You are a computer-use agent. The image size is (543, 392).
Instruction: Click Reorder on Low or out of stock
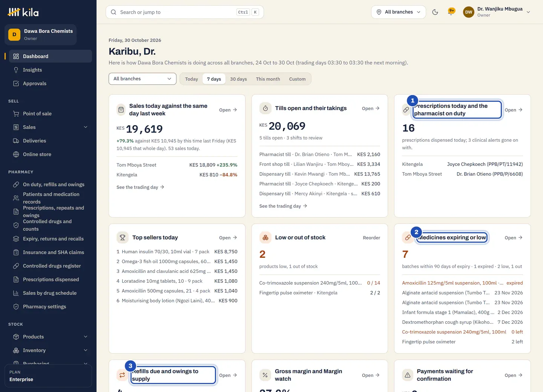[371, 237]
